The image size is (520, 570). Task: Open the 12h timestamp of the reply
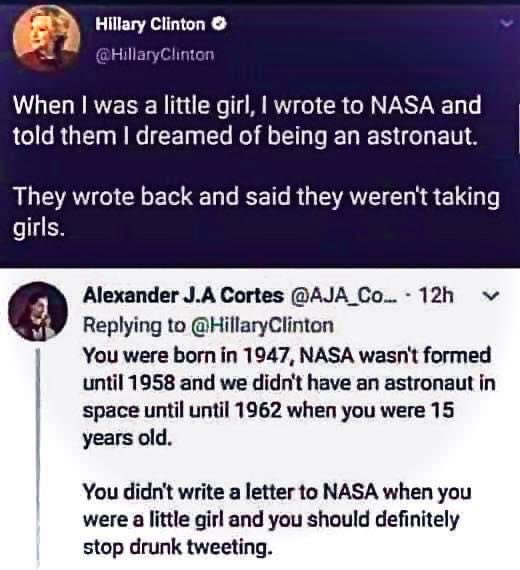coord(436,296)
